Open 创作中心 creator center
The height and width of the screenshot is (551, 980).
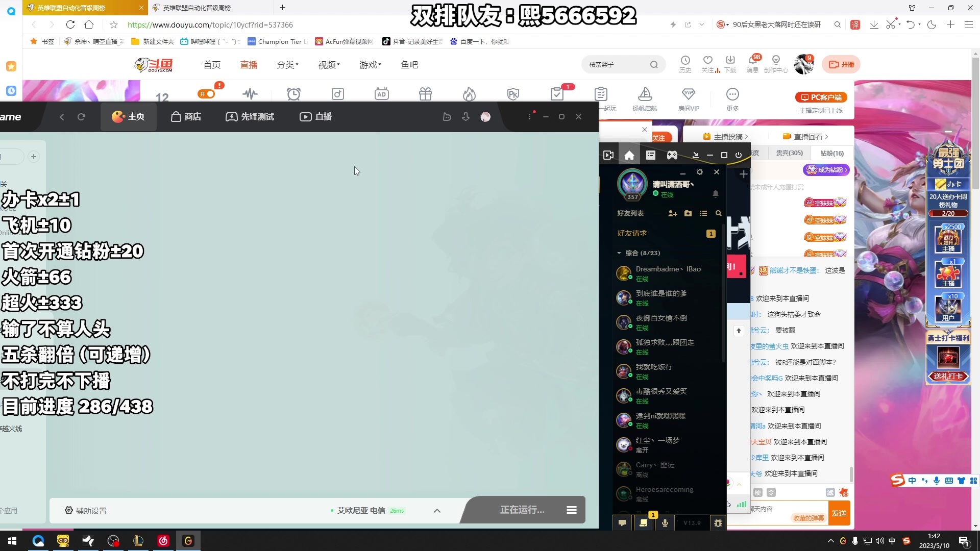(x=776, y=64)
